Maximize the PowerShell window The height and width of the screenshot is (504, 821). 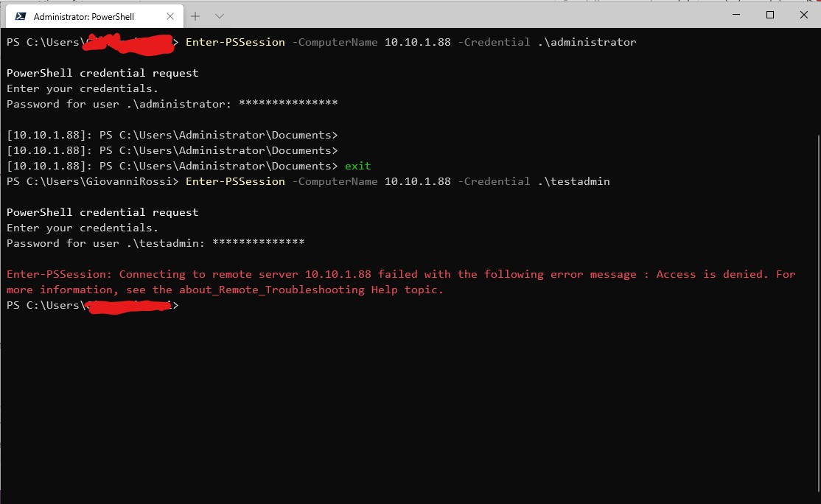point(769,15)
